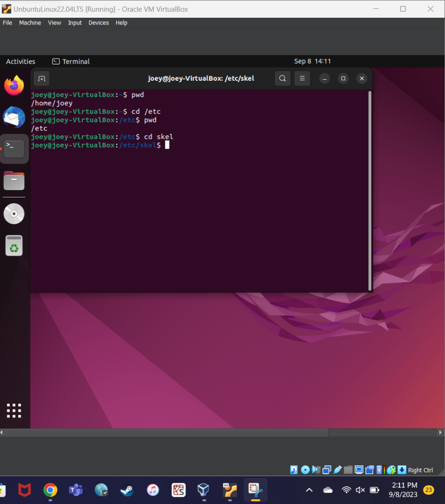
Task: Click the network adapter indicator icon
Action: [x=327, y=470]
